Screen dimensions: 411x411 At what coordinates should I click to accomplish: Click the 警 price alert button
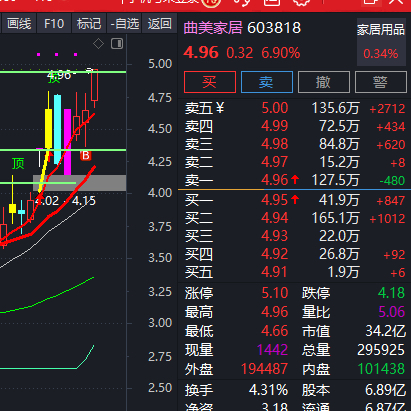(x=381, y=82)
